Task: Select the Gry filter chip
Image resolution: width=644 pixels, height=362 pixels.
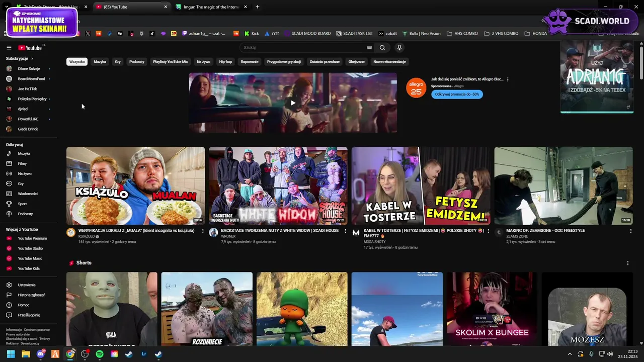Action: pos(118,62)
